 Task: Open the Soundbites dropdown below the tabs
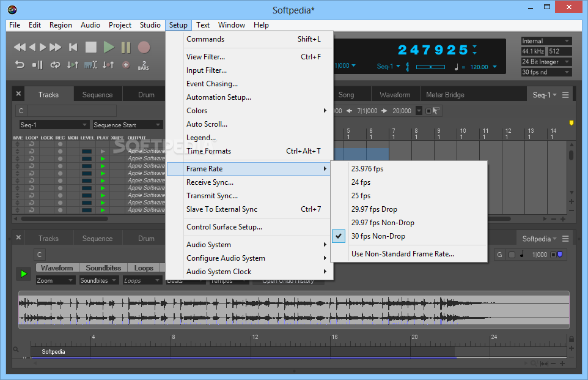(100, 280)
